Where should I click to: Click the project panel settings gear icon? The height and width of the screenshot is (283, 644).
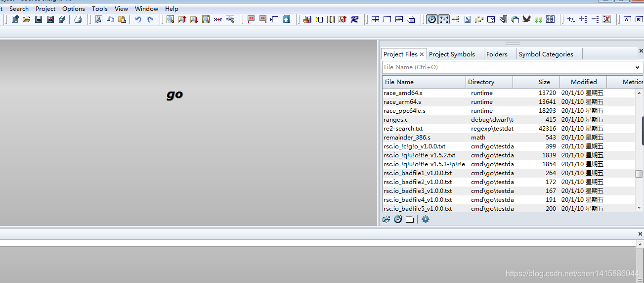pyautogui.click(x=426, y=219)
